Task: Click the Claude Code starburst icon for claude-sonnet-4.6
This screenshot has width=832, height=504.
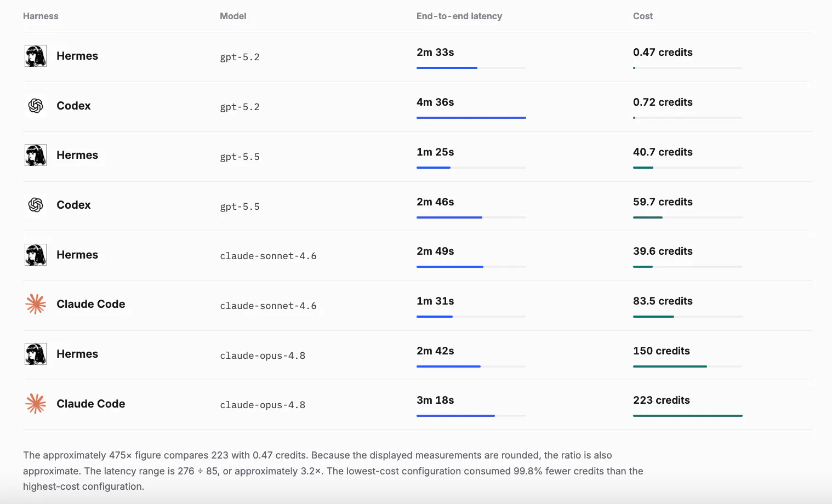Action: tap(36, 304)
